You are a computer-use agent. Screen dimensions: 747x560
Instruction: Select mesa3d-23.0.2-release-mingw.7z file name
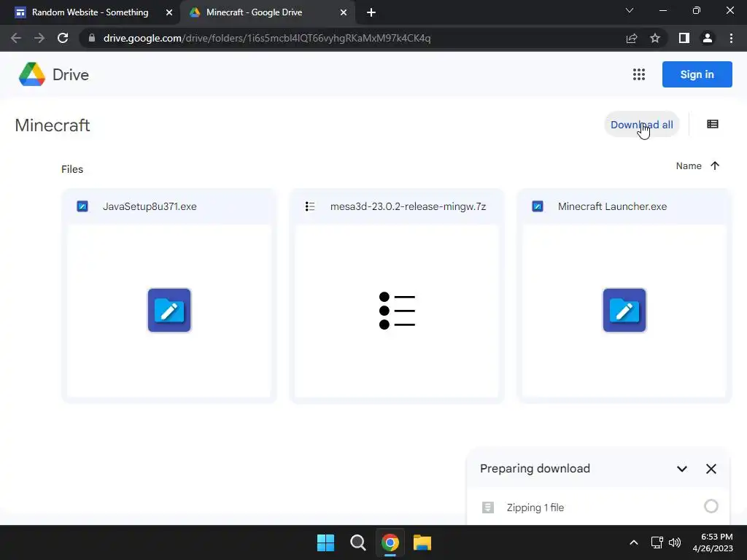coord(409,206)
